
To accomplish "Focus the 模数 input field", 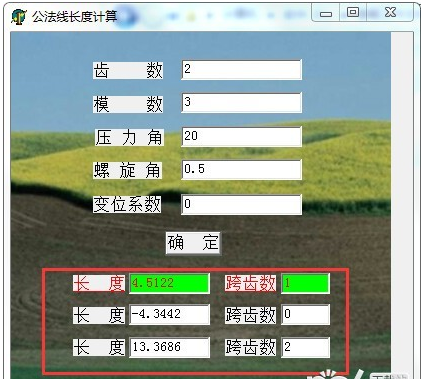I will coord(242,102).
